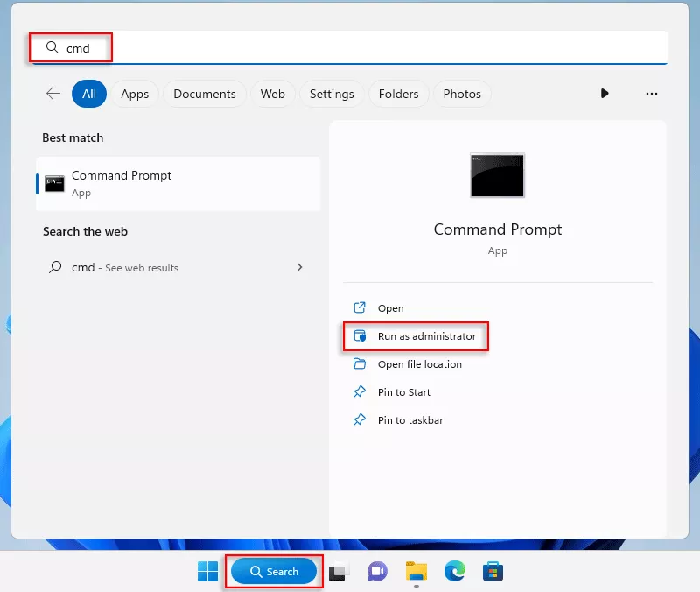Pin Command Prompt to taskbar
700x592 pixels.
click(409, 420)
